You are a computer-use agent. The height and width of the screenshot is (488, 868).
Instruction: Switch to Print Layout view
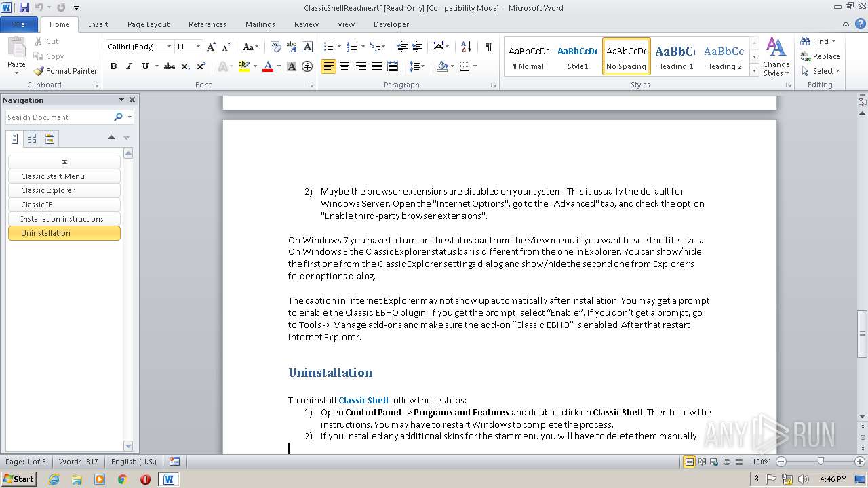[x=690, y=462]
